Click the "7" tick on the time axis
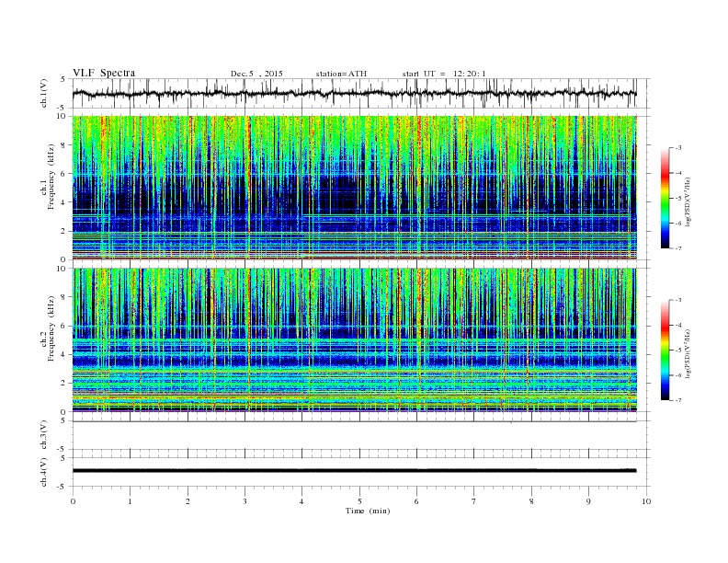Image resolution: width=728 pixels, height=563 pixels. pos(474,501)
